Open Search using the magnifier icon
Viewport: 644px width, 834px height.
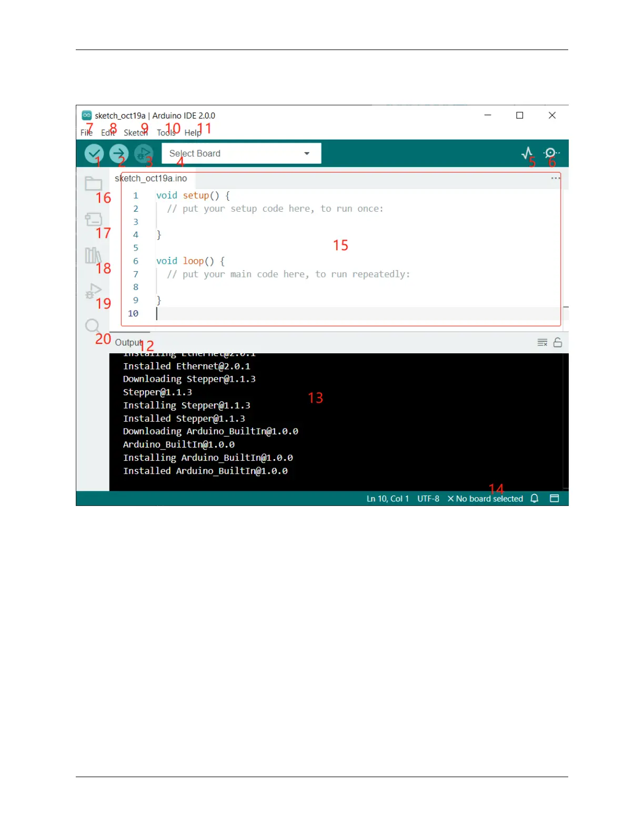(93, 326)
